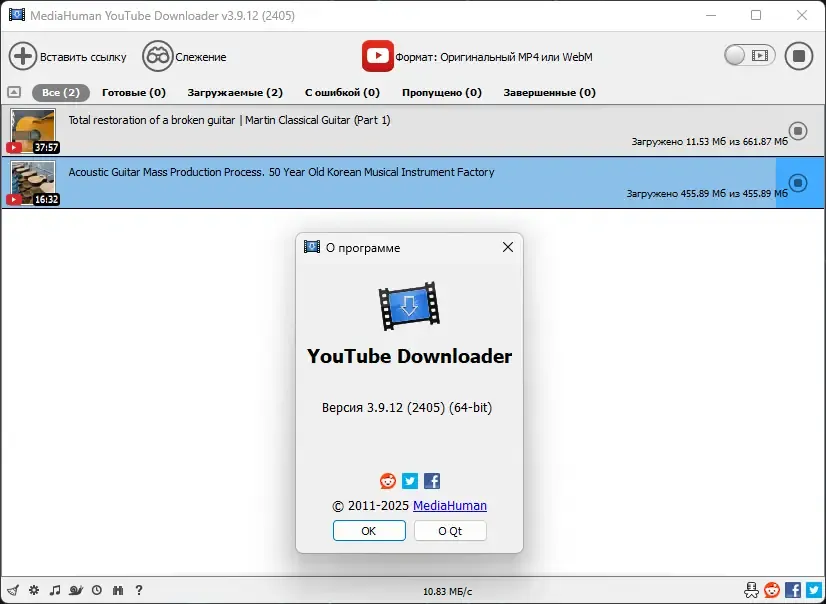Open the MediaHuman hyperlink
Image resolution: width=826 pixels, height=604 pixels.
point(450,506)
